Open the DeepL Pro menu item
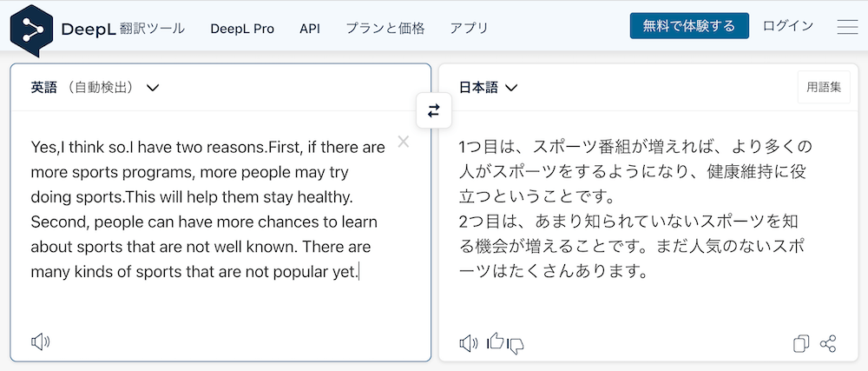868x371 pixels. point(242,28)
